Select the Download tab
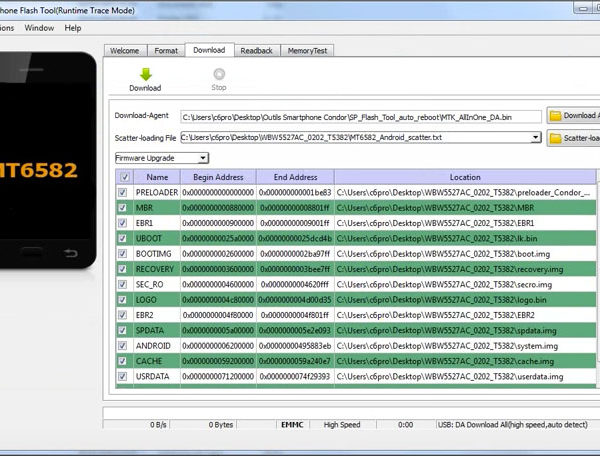This screenshot has width=600, height=456. [209, 50]
